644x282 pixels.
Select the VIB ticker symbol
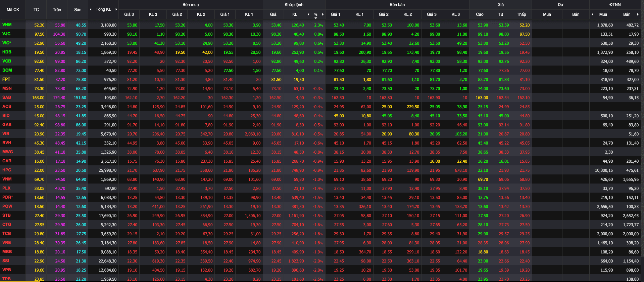(6, 134)
